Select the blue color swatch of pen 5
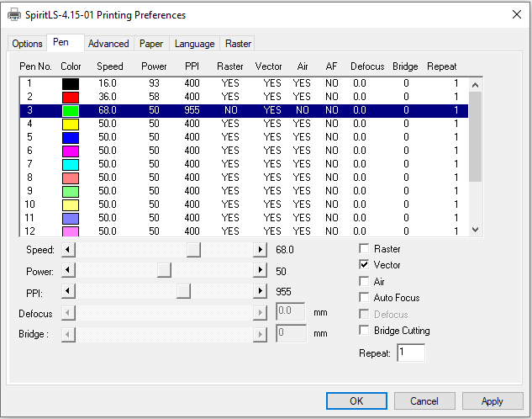This screenshot has width=532, height=419. (71, 138)
